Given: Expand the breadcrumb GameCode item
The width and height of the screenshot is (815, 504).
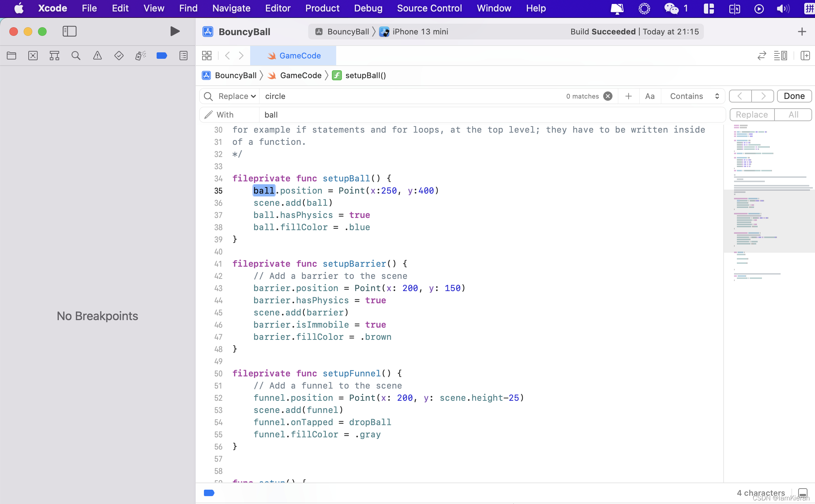Looking at the screenshot, I should pyautogui.click(x=301, y=75).
